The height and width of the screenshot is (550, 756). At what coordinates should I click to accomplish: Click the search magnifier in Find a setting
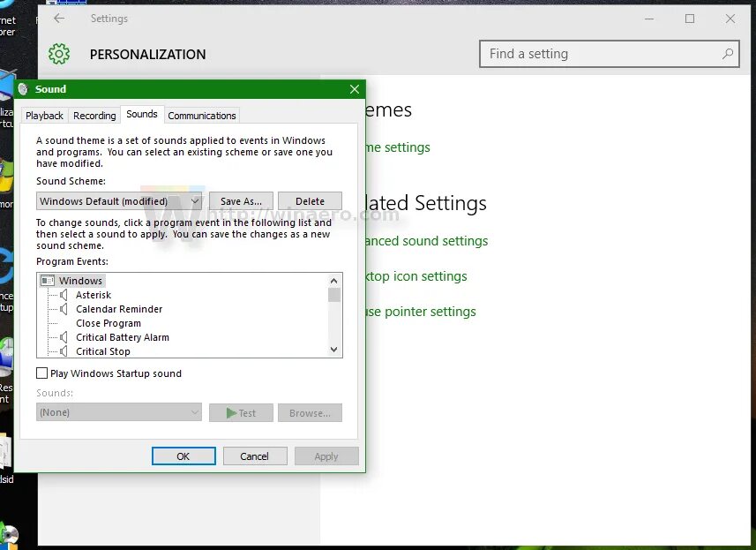tap(728, 54)
